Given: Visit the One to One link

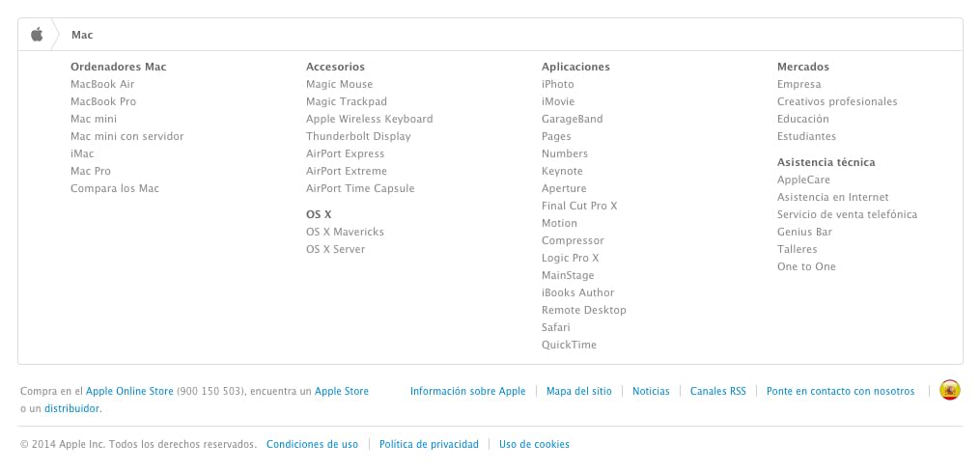Looking at the screenshot, I should 806,266.
